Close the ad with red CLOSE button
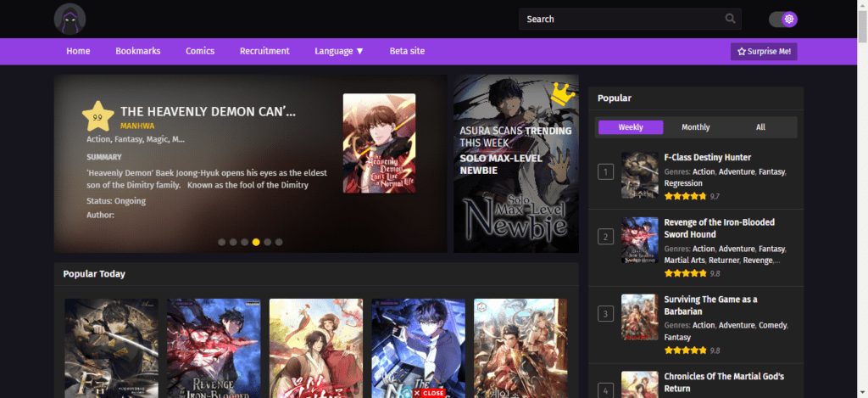The image size is (868, 398). [x=428, y=393]
